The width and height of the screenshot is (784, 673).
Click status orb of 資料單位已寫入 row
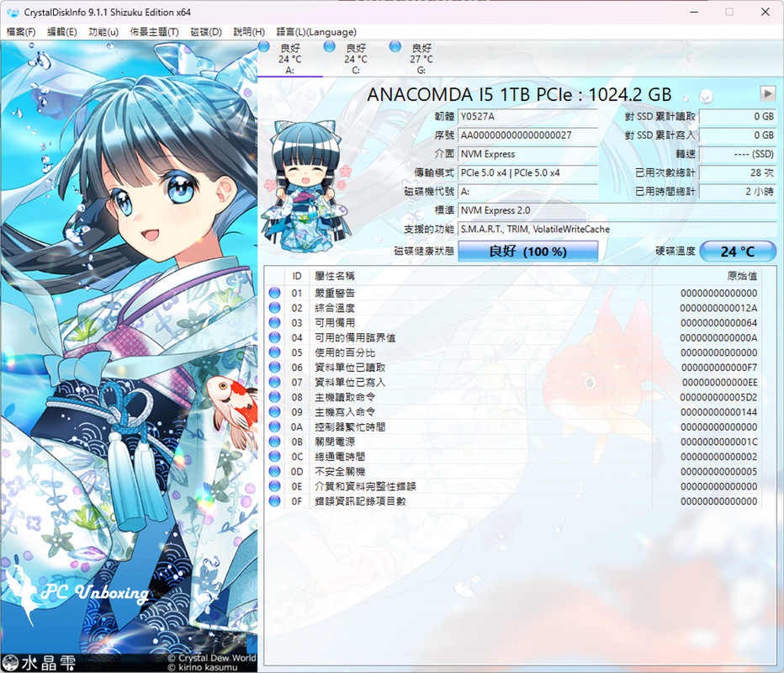point(274,382)
